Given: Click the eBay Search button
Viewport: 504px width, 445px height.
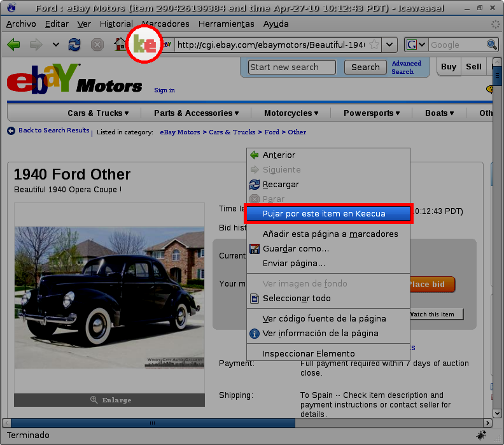Looking at the screenshot, I should (365, 67).
